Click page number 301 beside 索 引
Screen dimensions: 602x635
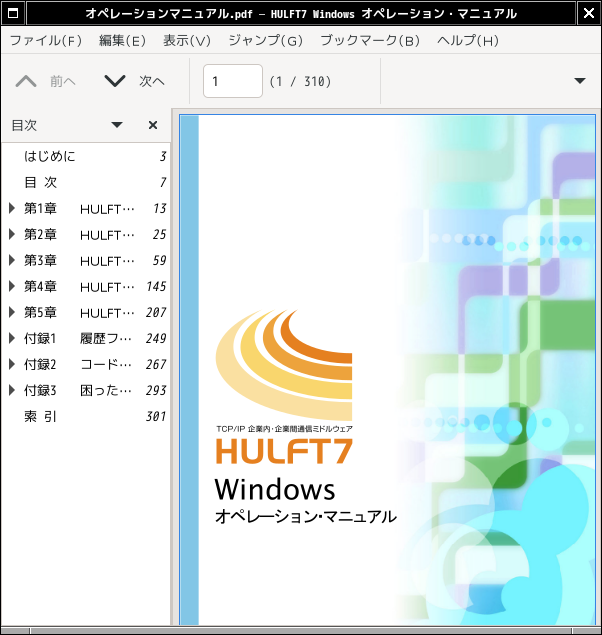click(x=156, y=416)
